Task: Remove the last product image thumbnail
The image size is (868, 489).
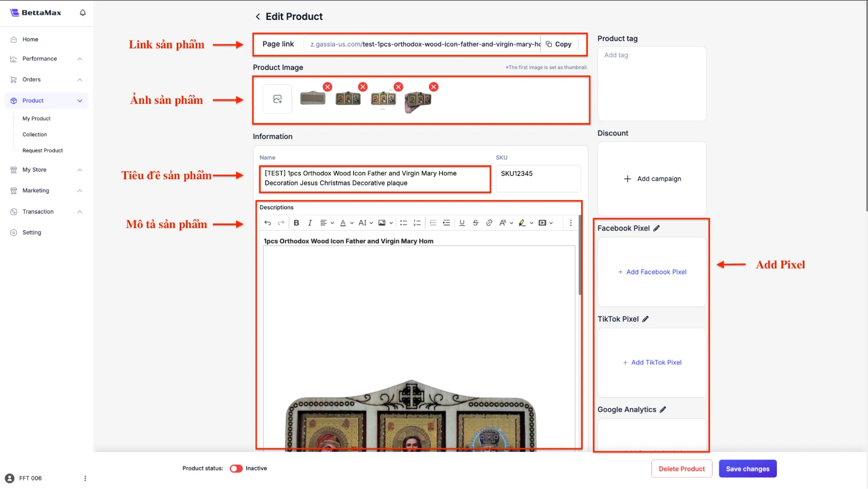Action: [x=433, y=87]
